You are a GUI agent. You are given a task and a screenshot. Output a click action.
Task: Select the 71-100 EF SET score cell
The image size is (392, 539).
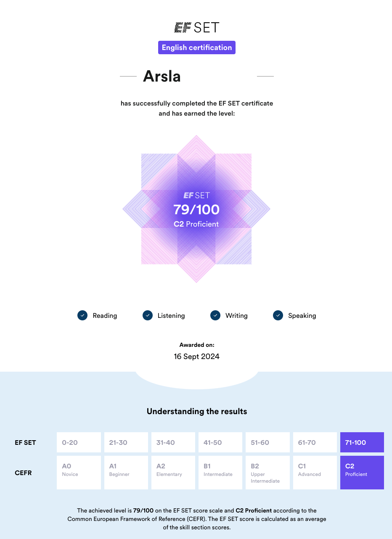coord(362,442)
